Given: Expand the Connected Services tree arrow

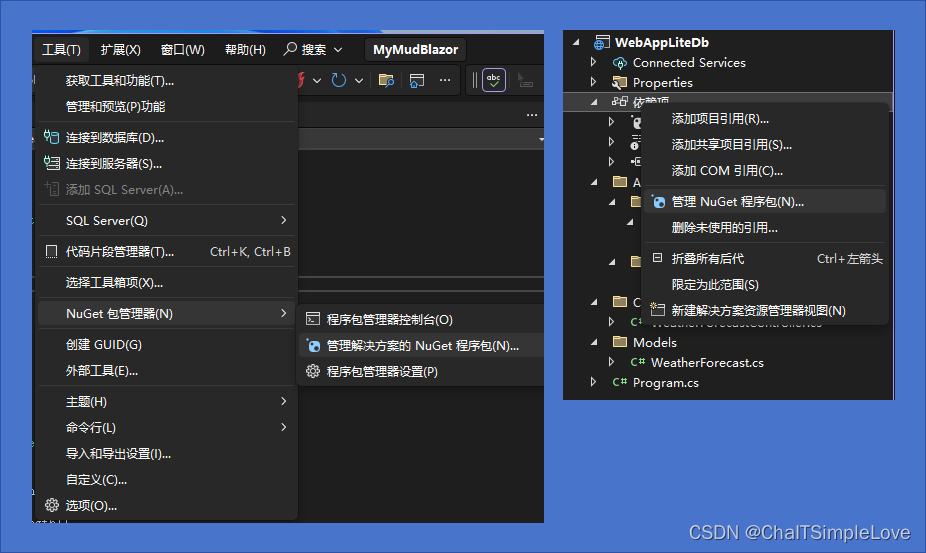Looking at the screenshot, I should tap(594, 62).
